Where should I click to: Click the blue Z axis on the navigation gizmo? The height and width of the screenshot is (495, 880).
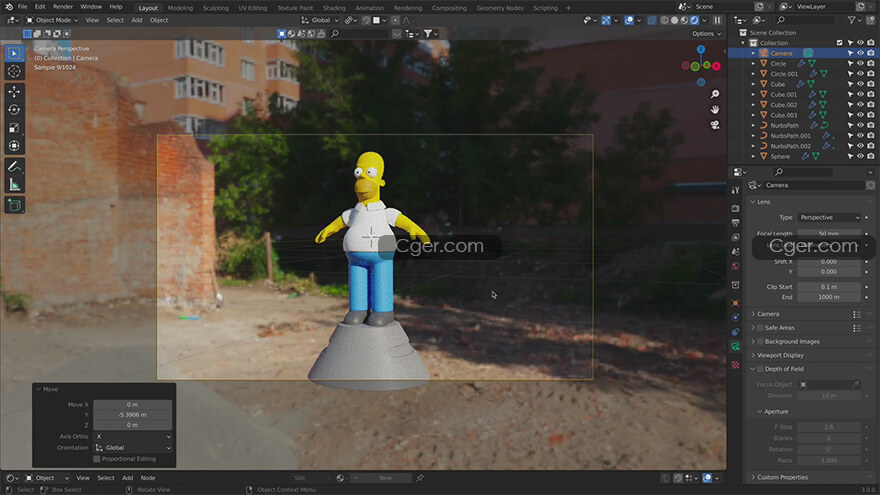701,49
